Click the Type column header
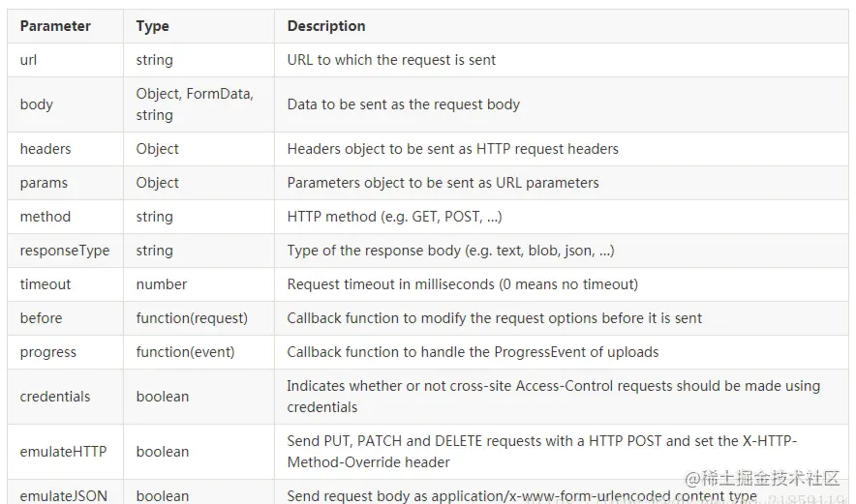 pos(152,26)
